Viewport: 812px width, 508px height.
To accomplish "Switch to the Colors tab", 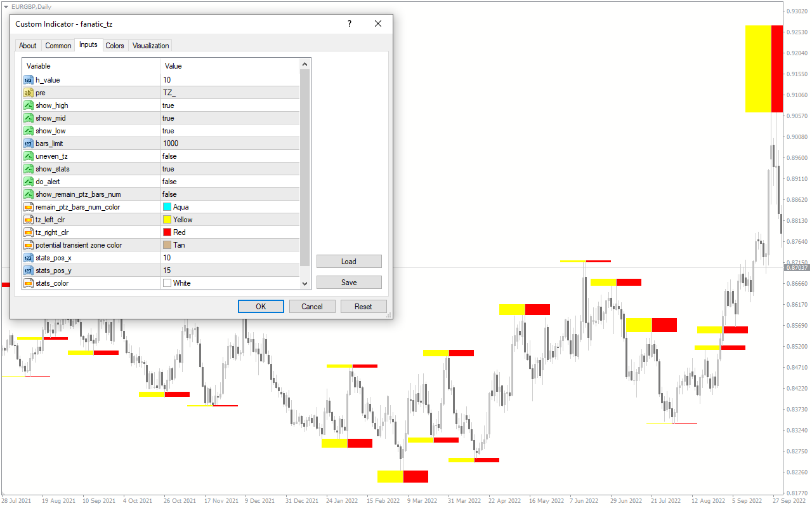I will point(115,46).
